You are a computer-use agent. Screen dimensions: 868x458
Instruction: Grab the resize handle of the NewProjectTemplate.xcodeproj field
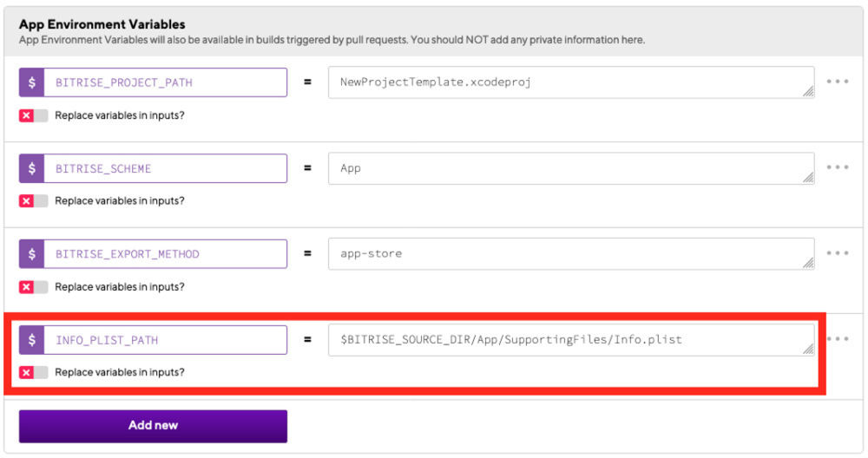click(808, 92)
